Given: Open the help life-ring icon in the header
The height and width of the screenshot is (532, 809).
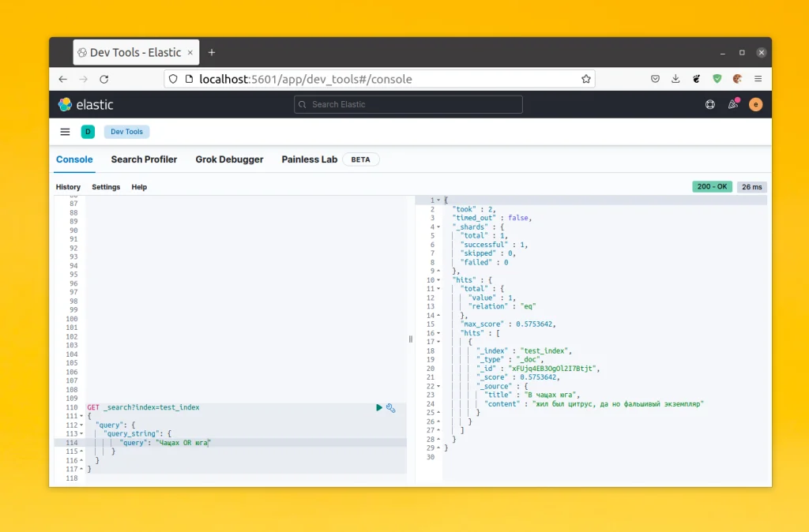Looking at the screenshot, I should pos(710,104).
